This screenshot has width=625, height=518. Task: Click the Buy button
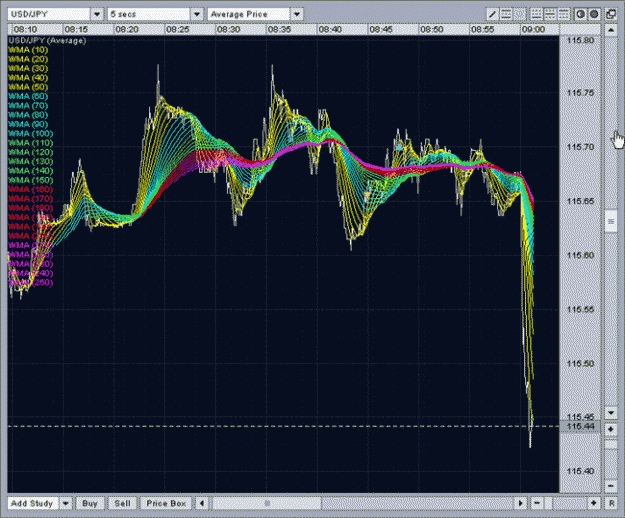click(x=90, y=503)
